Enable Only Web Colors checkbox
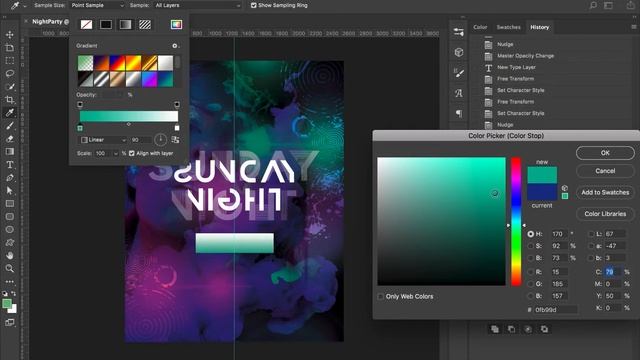 pyautogui.click(x=380, y=296)
